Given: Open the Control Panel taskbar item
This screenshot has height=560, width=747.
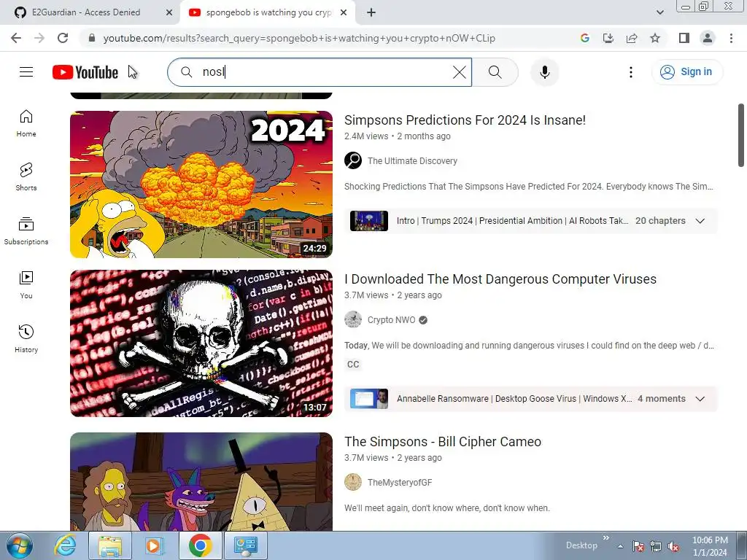Looking at the screenshot, I should [246, 545].
